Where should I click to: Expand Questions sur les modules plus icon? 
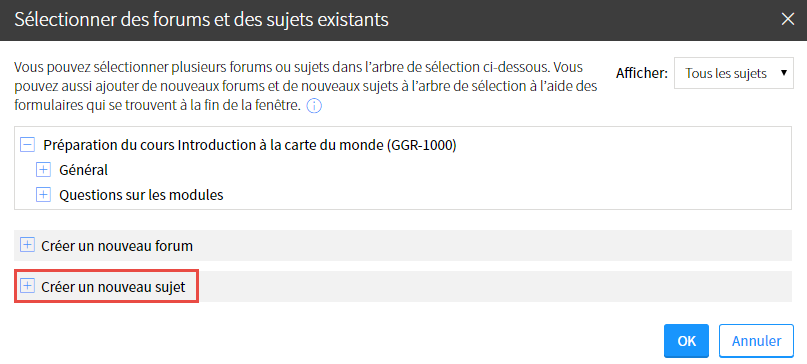[x=43, y=195]
